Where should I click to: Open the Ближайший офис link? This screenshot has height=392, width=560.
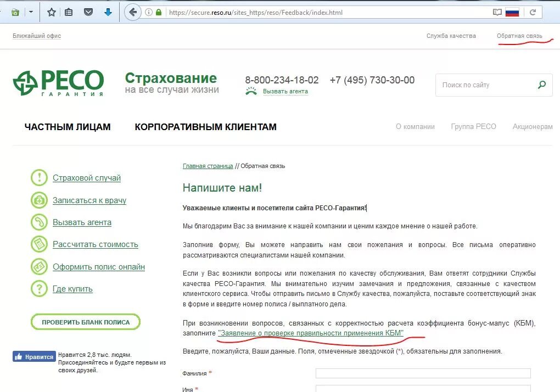[37, 36]
